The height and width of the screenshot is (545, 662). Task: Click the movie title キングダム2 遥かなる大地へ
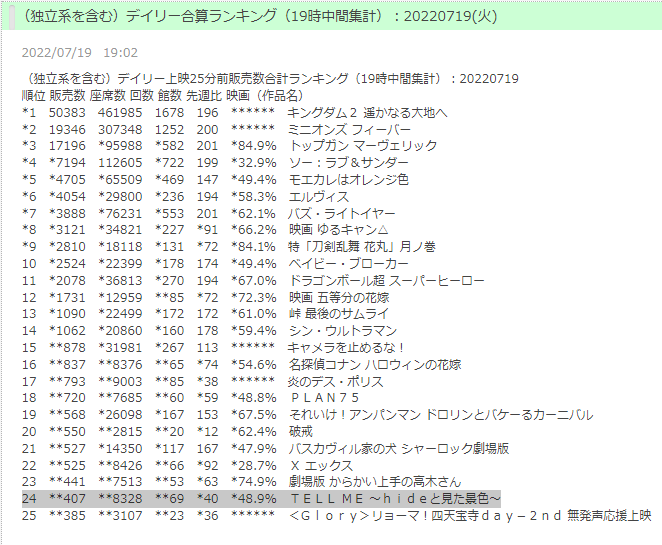[x=367, y=113]
